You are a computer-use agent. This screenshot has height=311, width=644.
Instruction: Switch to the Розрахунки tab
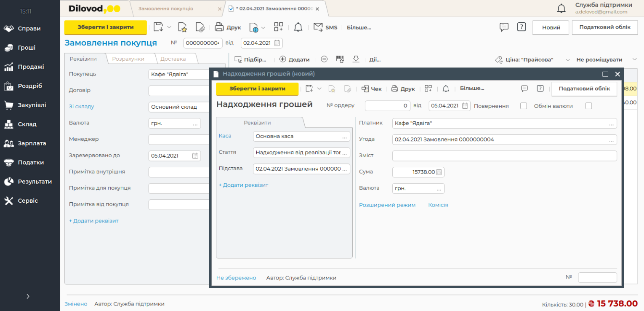coord(128,59)
